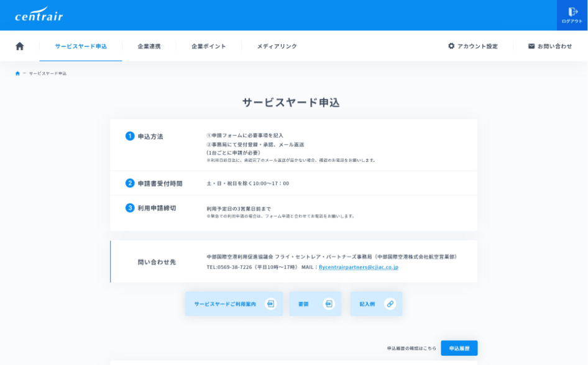Screen dimensions: 588x365
Task: Click the gear icon beside アカウント設定
Action: click(x=451, y=46)
